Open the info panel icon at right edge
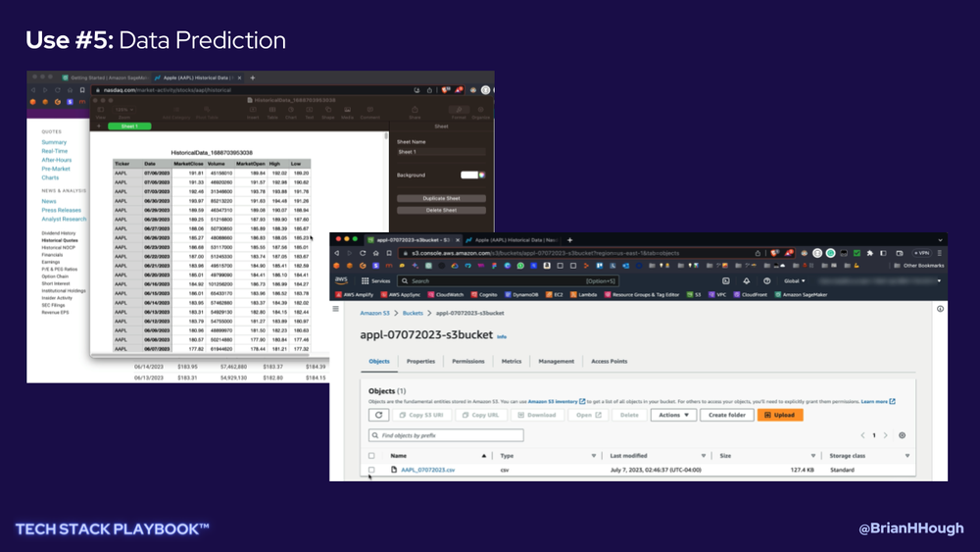The height and width of the screenshot is (552, 980). point(940,309)
